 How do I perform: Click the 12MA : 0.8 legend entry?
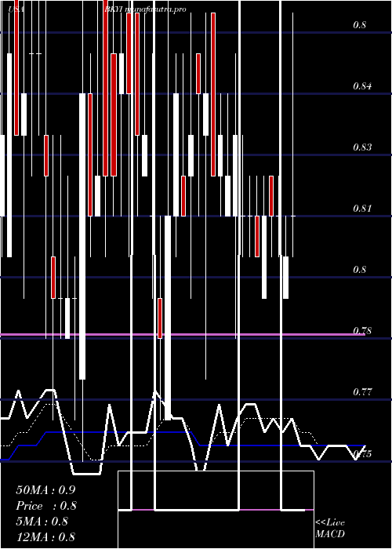[45, 537]
